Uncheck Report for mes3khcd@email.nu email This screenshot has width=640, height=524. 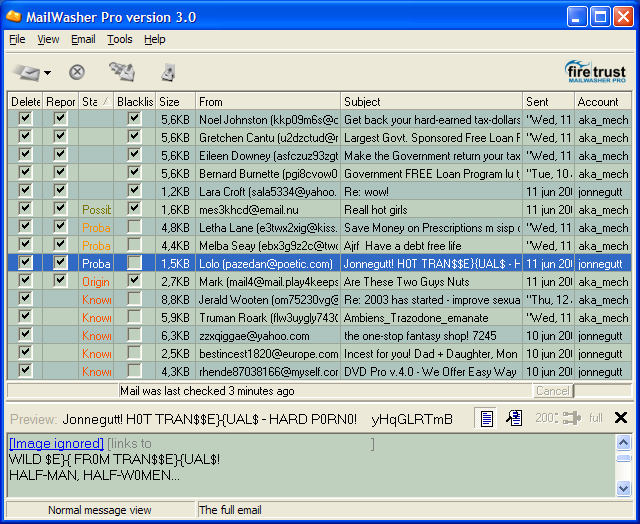point(60,209)
